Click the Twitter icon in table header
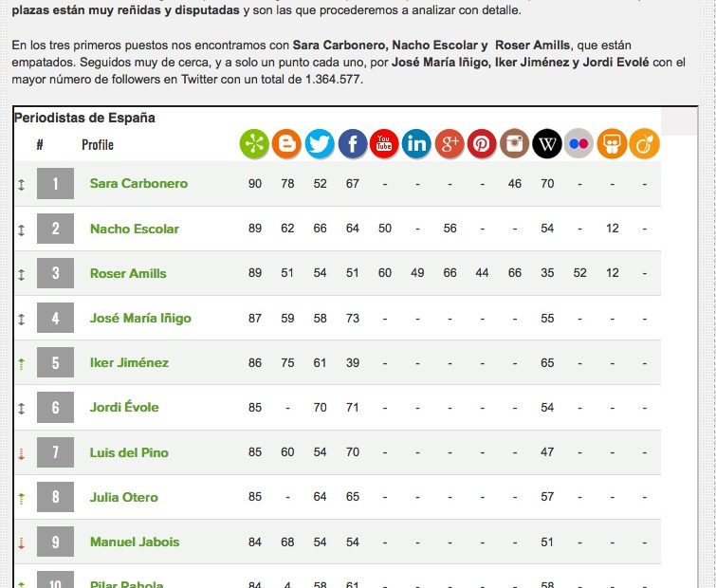 point(320,144)
